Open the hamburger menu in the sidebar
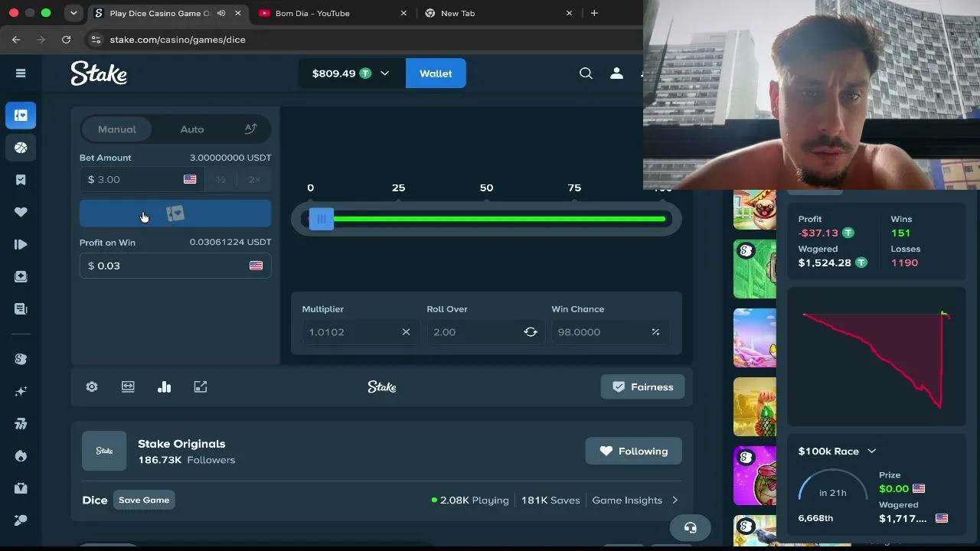This screenshot has width=980, height=551. pos(21,73)
